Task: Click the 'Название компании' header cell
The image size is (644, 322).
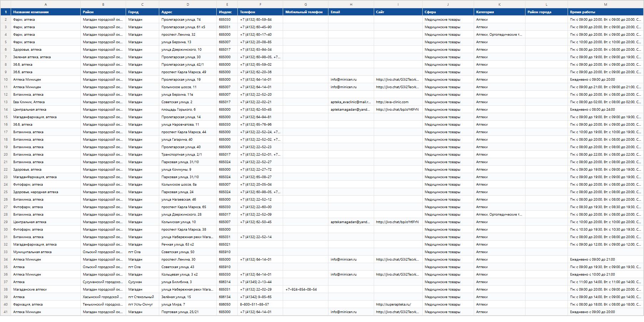Action: point(46,12)
